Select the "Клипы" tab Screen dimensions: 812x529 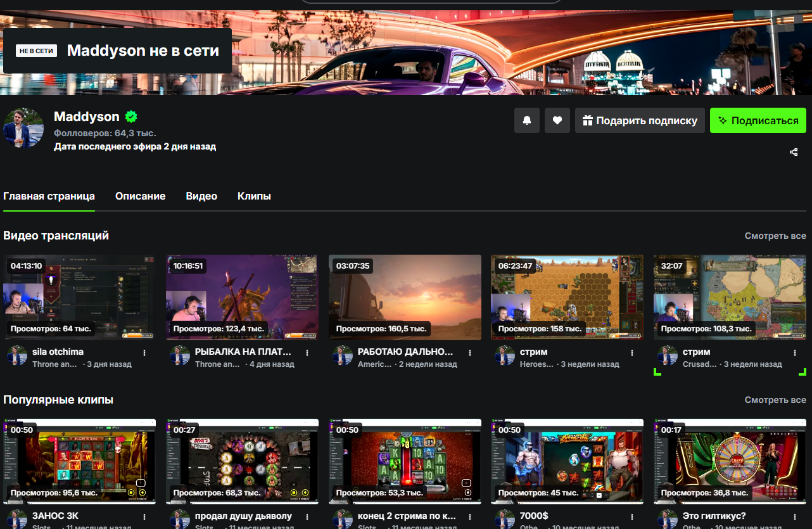click(x=254, y=196)
